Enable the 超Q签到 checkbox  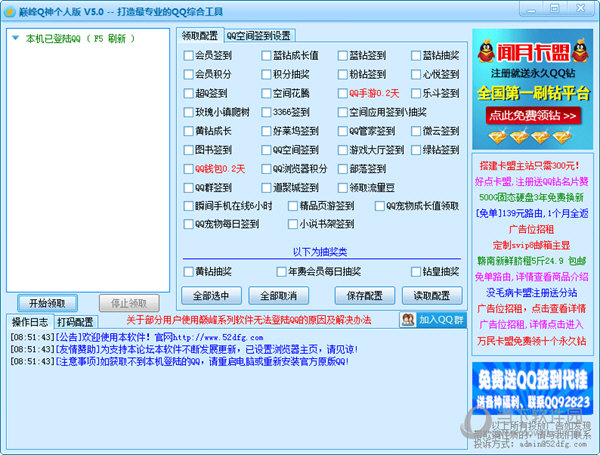(x=188, y=93)
